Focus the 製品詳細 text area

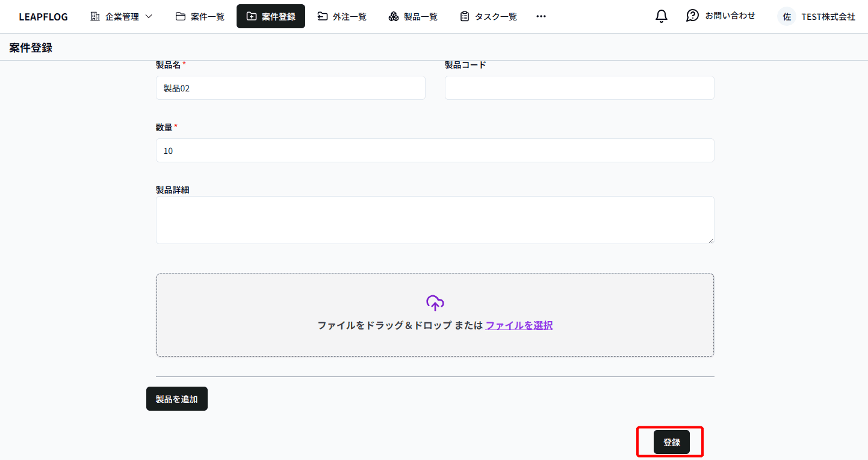point(435,219)
